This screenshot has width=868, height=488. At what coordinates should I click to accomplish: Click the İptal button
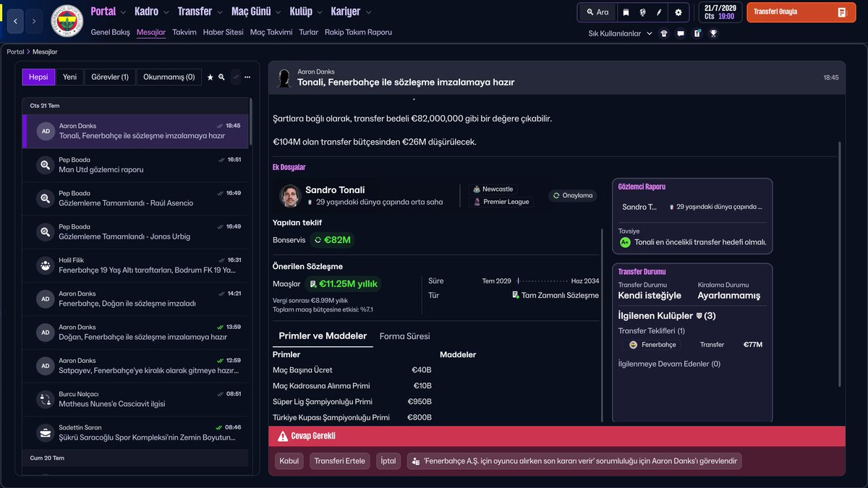[x=388, y=461]
